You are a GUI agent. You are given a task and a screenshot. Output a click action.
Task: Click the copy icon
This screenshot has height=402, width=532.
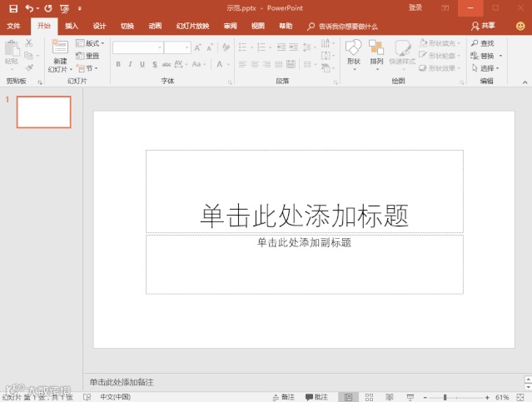[x=28, y=55]
